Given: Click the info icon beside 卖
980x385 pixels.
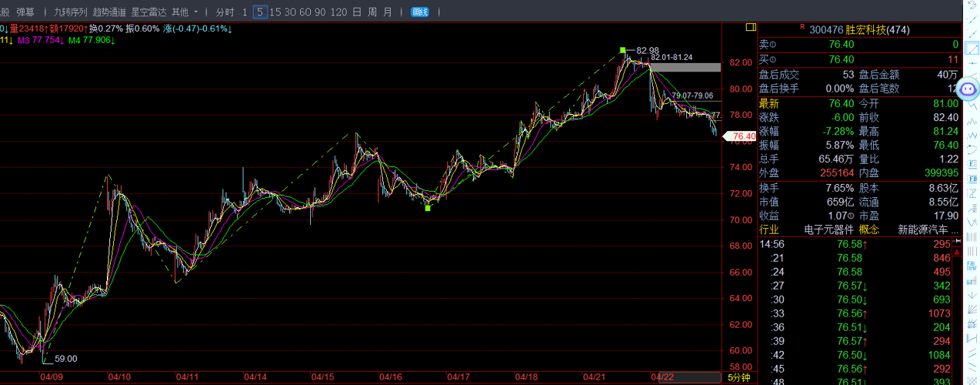Looking at the screenshot, I should (773, 45).
